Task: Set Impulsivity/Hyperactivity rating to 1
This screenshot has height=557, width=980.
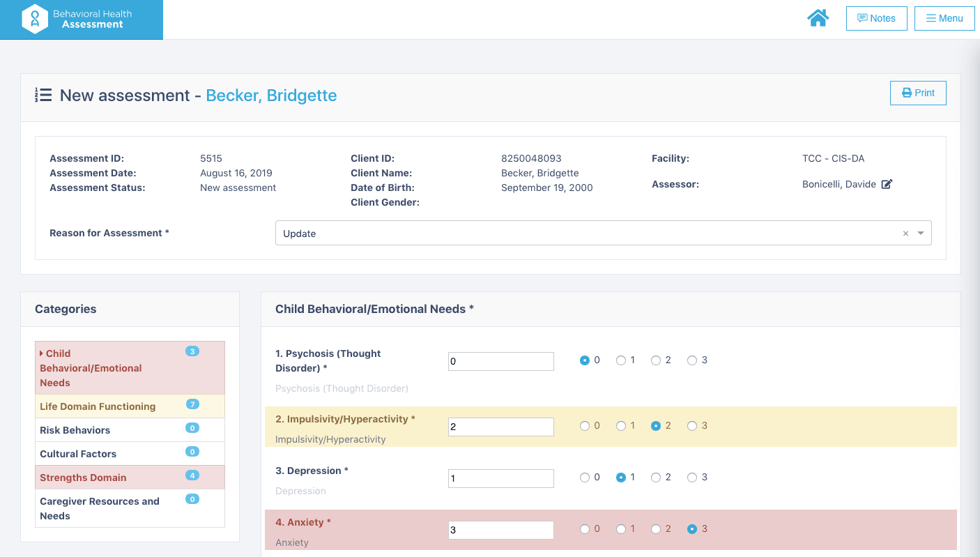Action: 620,426
